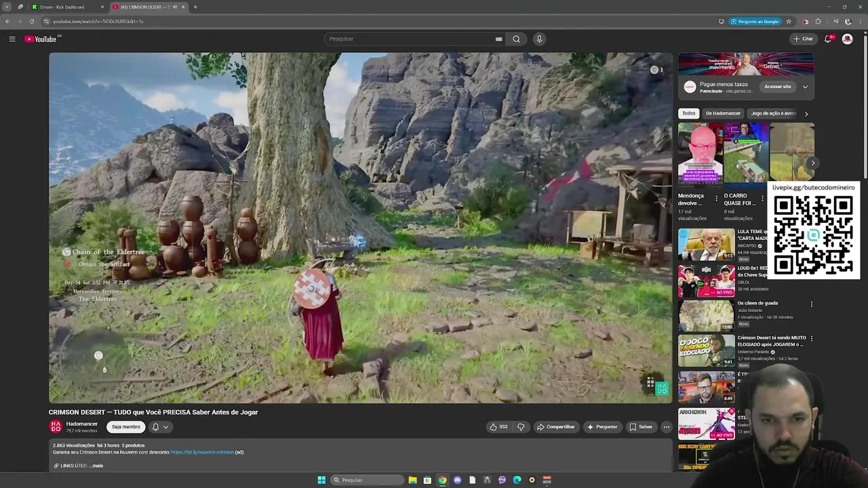Viewport: 868px width, 488px height.
Task: Click the Perguntar button
Action: click(x=602, y=427)
